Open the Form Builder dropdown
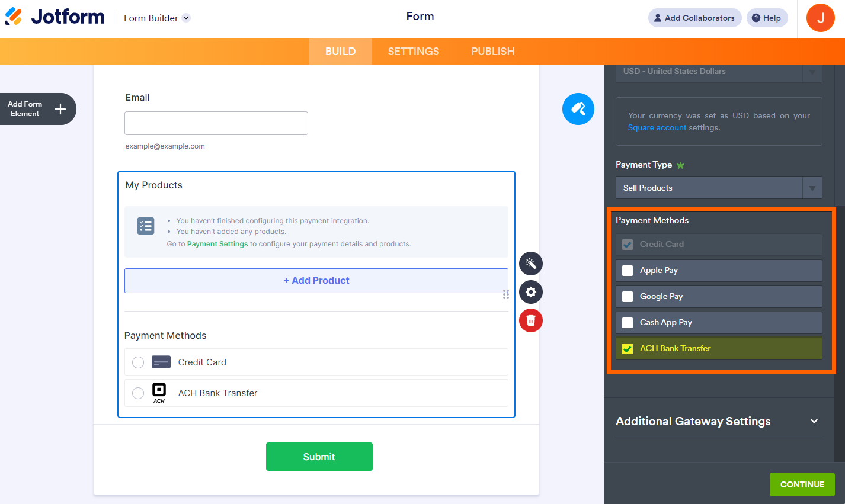The height and width of the screenshot is (504, 845). pyautogui.click(x=157, y=18)
